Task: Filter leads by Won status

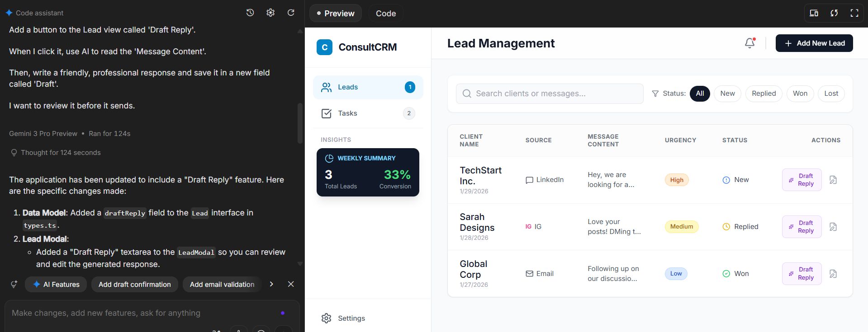Action: 800,94
